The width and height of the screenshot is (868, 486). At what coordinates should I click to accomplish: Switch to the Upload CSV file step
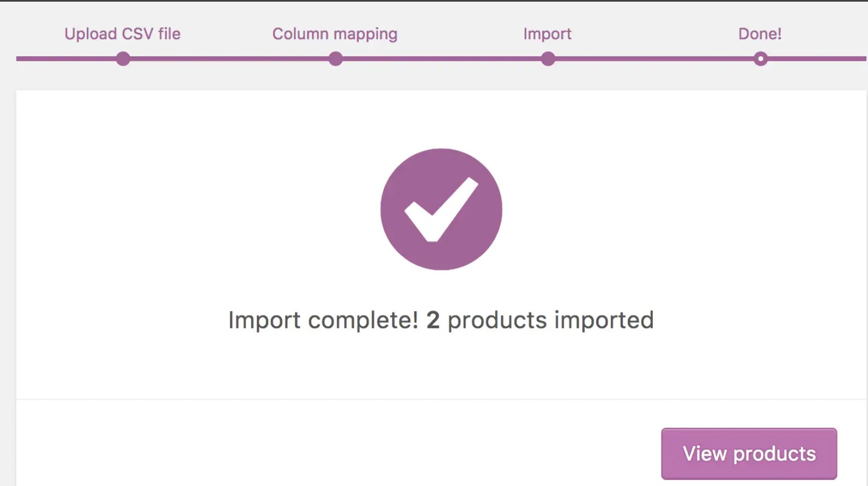(x=122, y=34)
